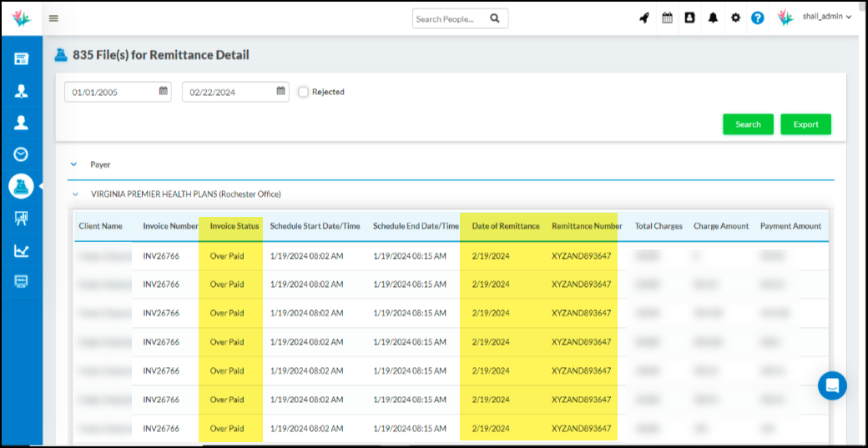The width and height of the screenshot is (868, 448).
Task: Click the rocket icon in top bar
Action: pyautogui.click(x=644, y=18)
